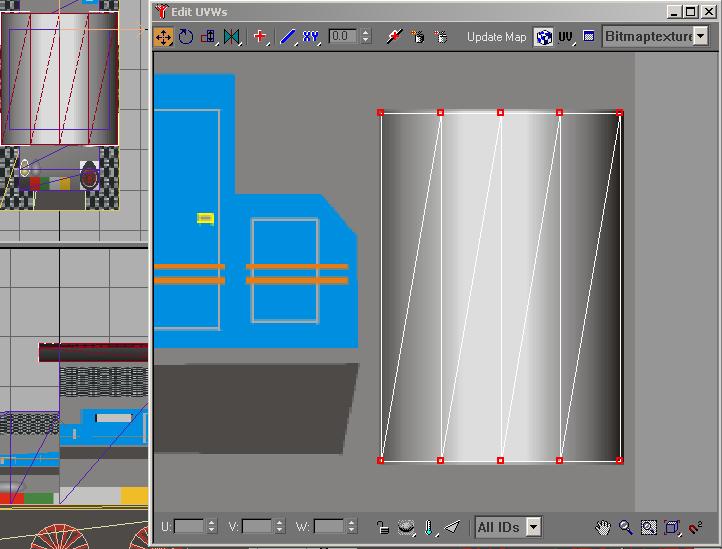Click the Edit UVWs title bar icon
Viewport: 722px width, 549px height.
click(161, 11)
